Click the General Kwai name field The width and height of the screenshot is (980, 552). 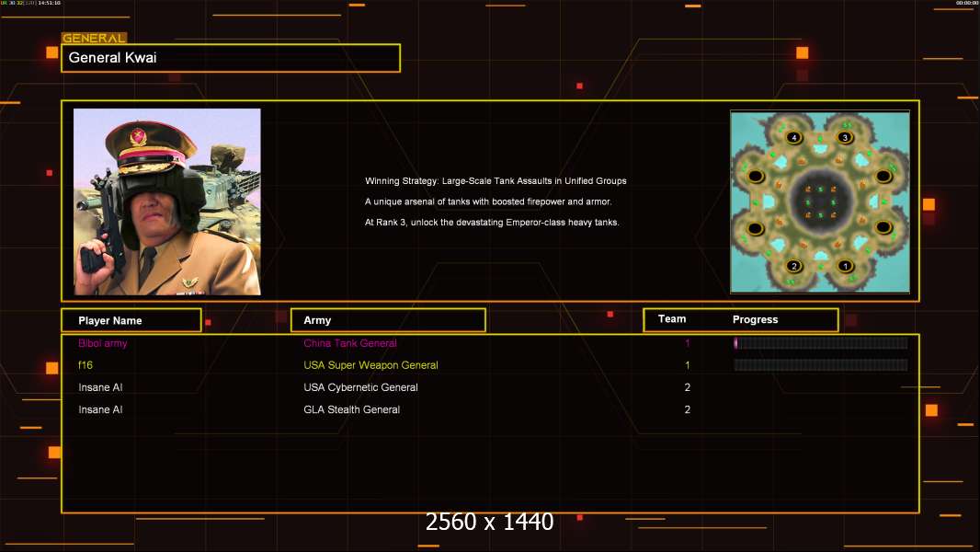pos(231,58)
